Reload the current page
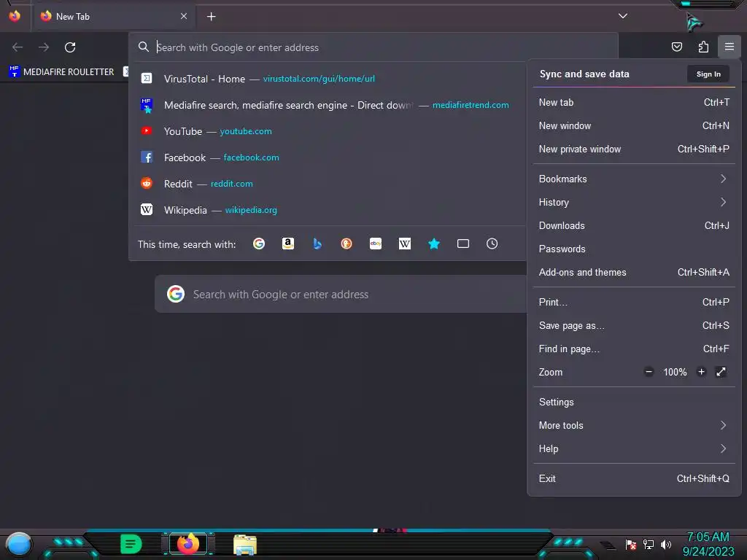 pos(70,47)
